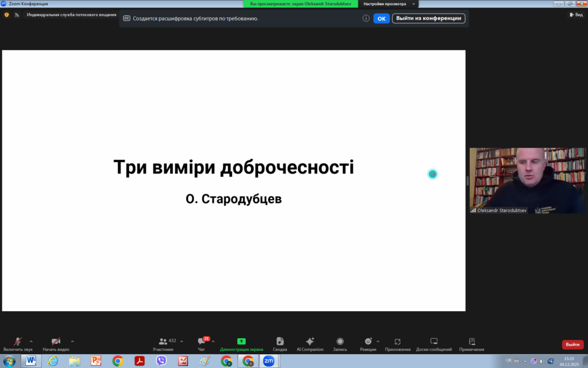Expand the audio options chevron
The height and width of the screenshot is (368, 588).
click(31, 341)
